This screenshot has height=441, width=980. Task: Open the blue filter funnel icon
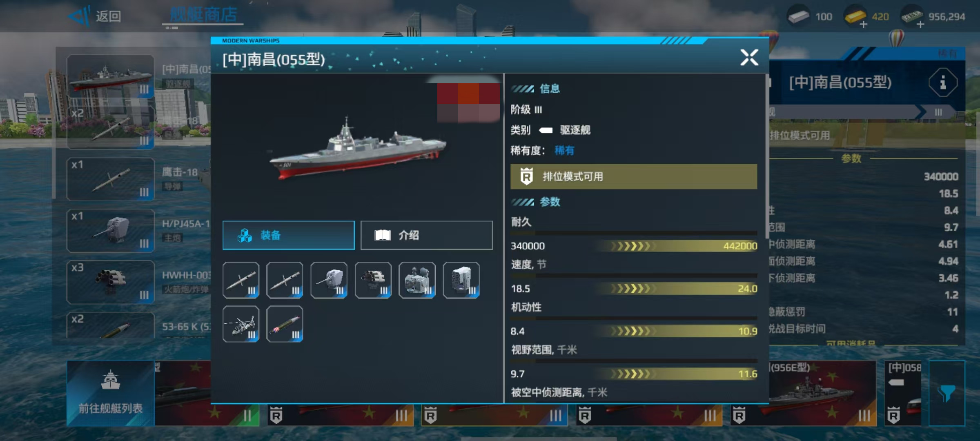pyautogui.click(x=947, y=393)
